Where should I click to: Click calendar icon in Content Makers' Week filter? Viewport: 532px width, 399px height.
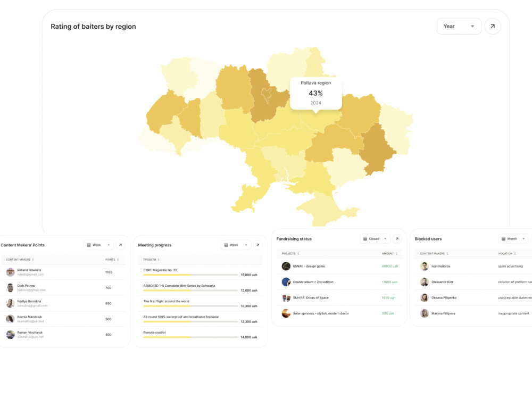(x=88, y=245)
